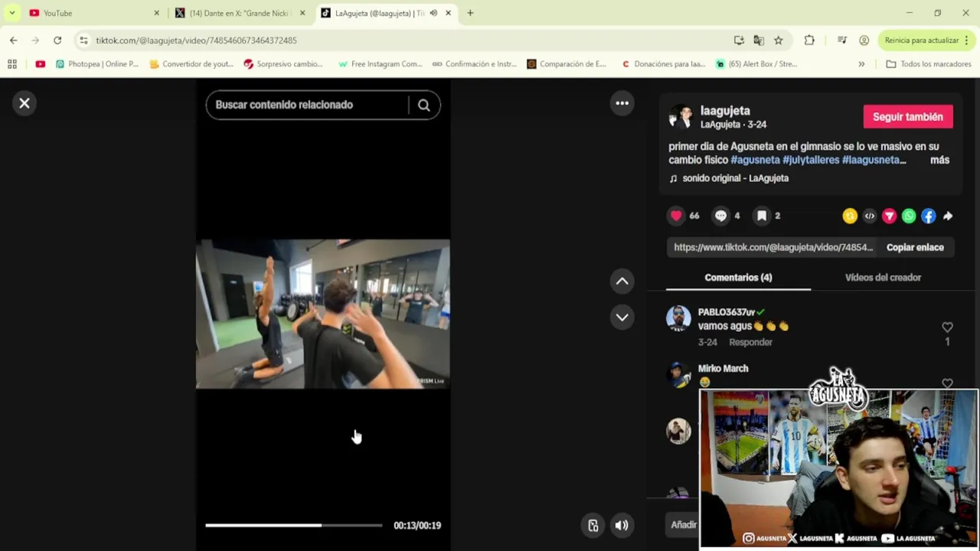
Task: Share the video to WhatsApp
Action: click(x=909, y=217)
